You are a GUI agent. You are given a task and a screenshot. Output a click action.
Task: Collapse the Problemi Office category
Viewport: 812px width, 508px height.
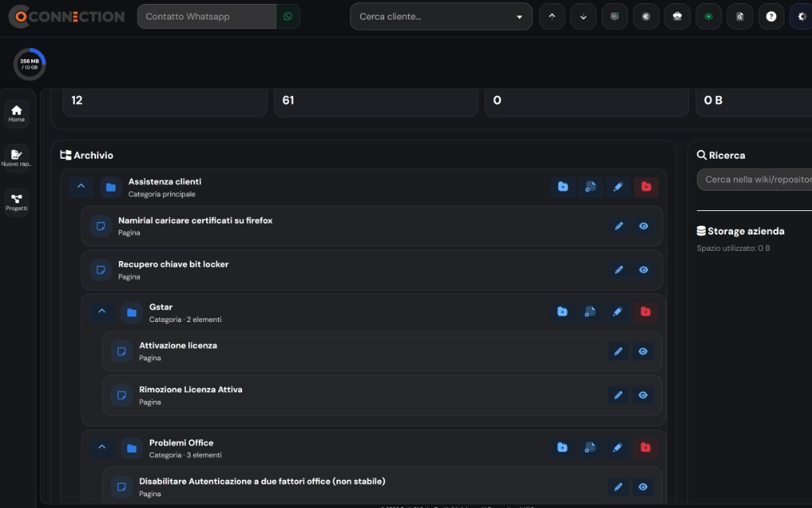pyautogui.click(x=102, y=447)
